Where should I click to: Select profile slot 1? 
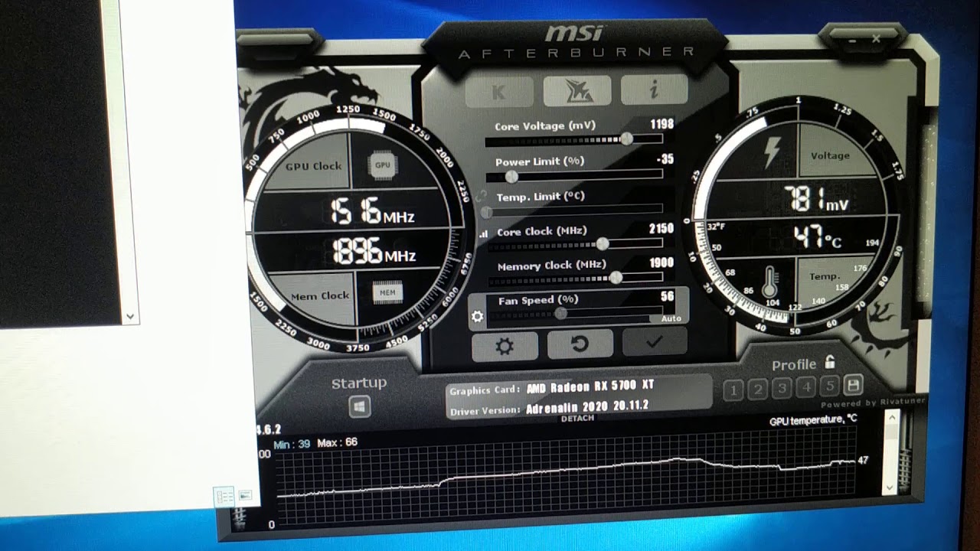[x=733, y=391]
